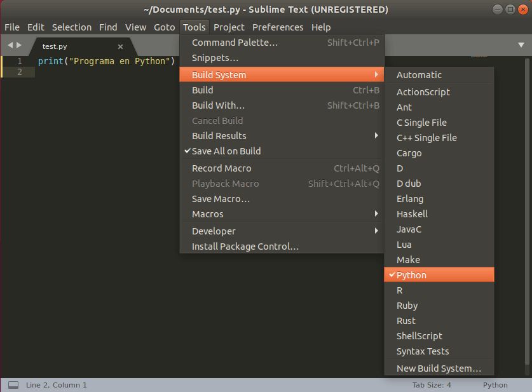Close the test.py tab
Viewport: 532px width, 392px height.
(120, 46)
